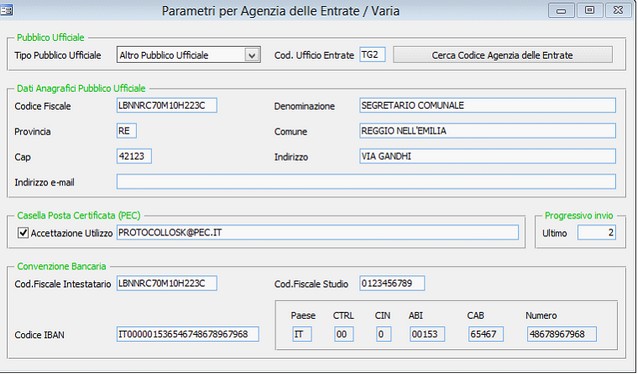The width and height of the screenshot is (638, 374).
Task: Click the CTRL field showing 00
Action: 344,334
